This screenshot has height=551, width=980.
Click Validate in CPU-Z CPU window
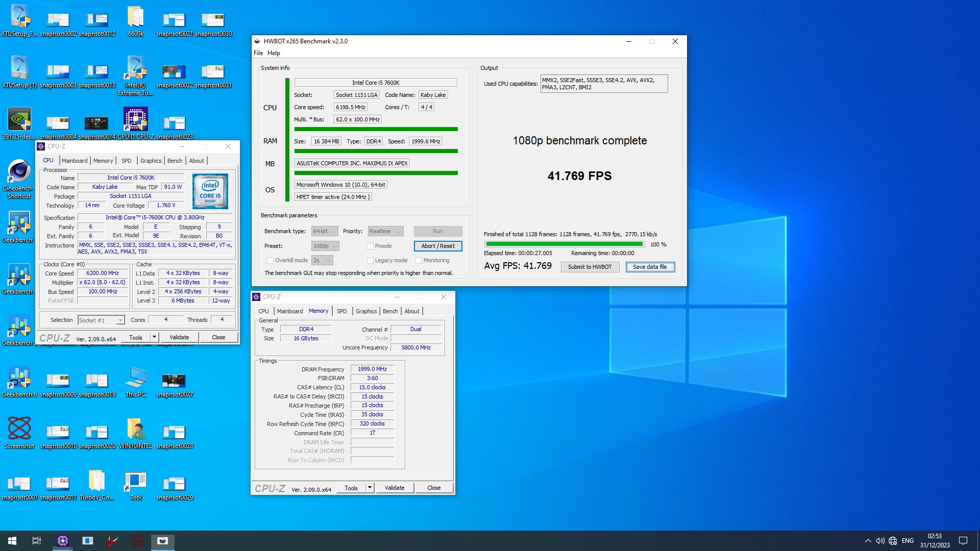pyautogui.click(x=179, y=337)
